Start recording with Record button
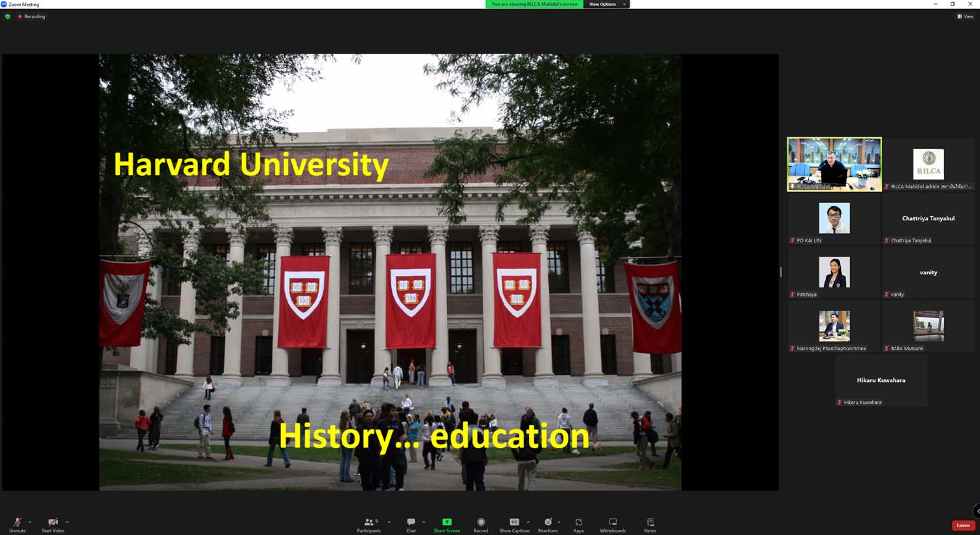 tap(481, 525)
